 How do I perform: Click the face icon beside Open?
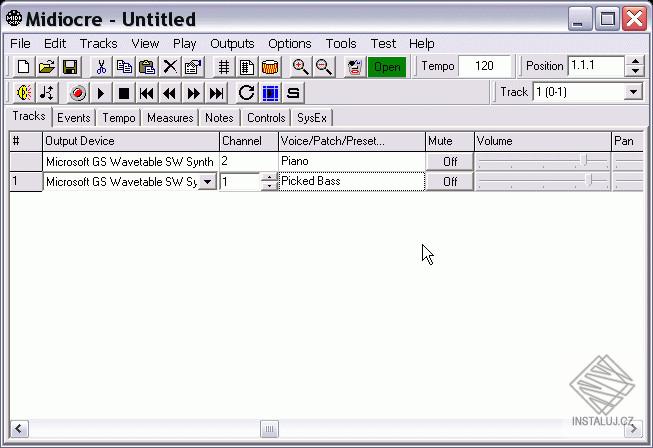[355, 67]
